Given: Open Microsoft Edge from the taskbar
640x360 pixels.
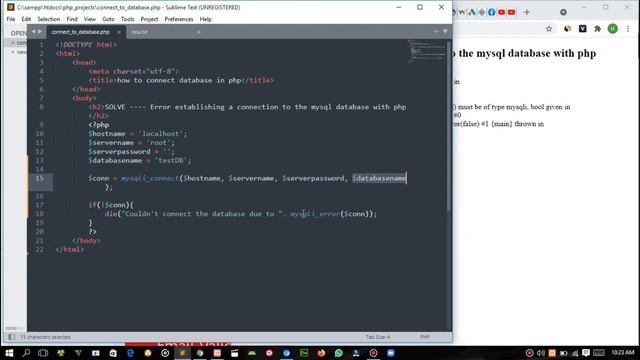Looking at the screenshot, I should point(131,353).
